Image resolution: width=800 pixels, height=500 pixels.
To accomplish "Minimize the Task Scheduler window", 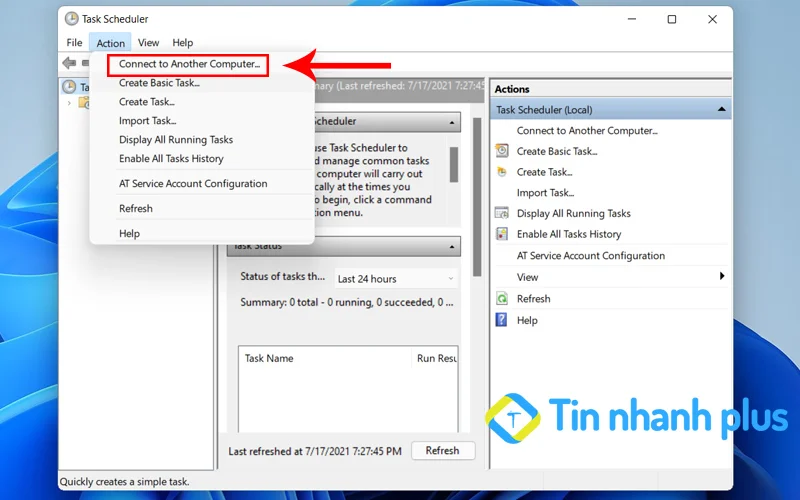I will (632, 19).
